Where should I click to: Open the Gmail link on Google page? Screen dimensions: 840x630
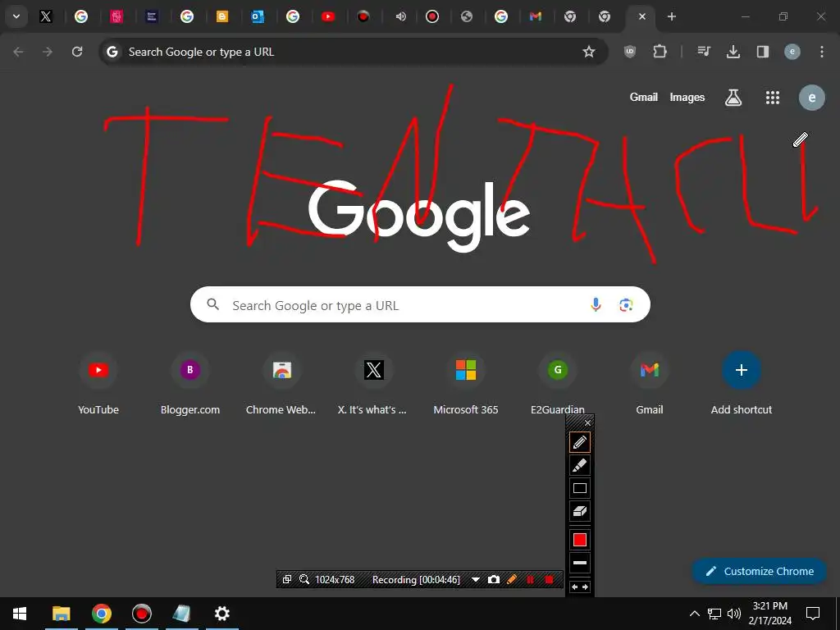[643, 97]
